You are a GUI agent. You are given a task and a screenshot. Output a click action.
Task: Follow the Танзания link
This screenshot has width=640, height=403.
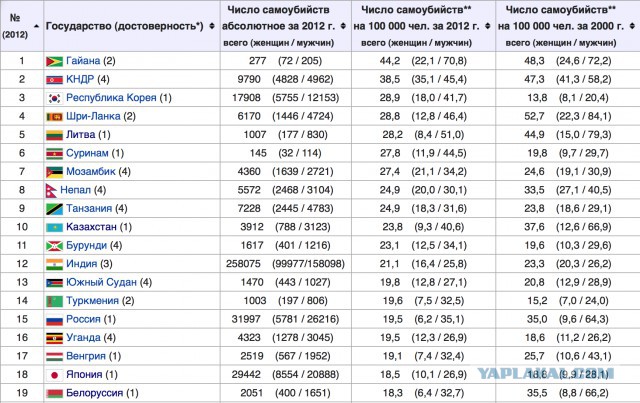pos(89,208)
